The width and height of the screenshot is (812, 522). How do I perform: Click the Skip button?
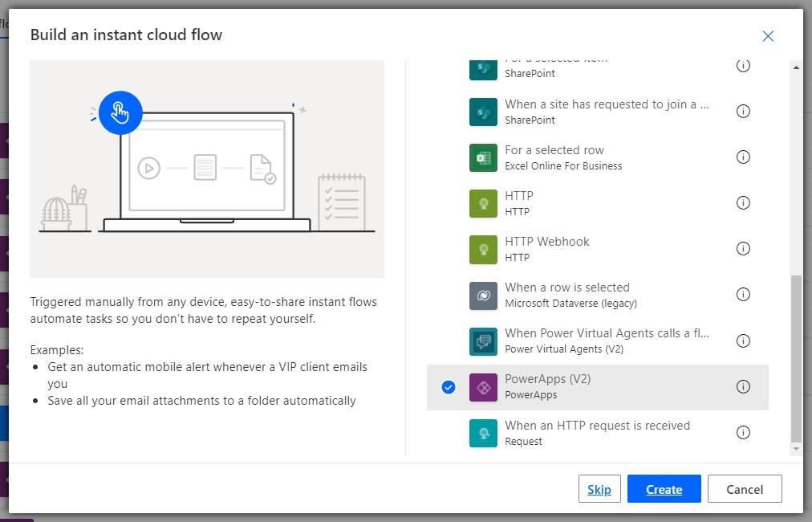point(599,489)
